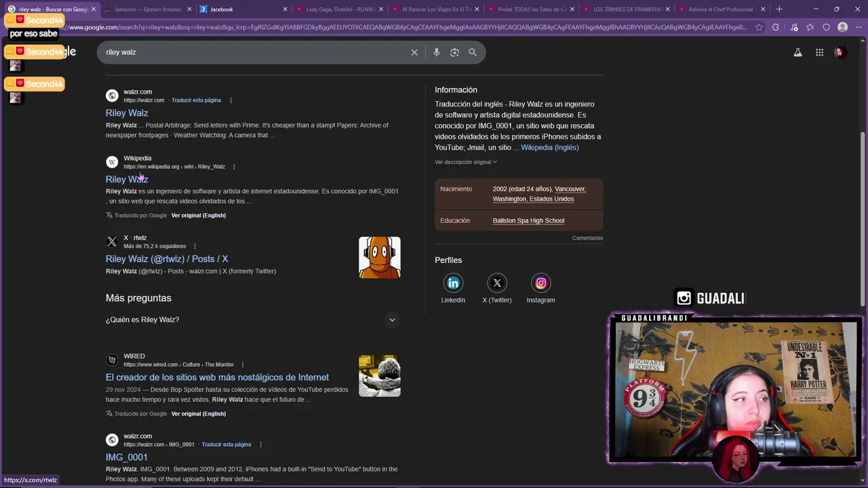This screenshot has width=868, height=488.
Task: Open the Wikipedia (Inglés) link in the info panel
Action: coord(550,148)
